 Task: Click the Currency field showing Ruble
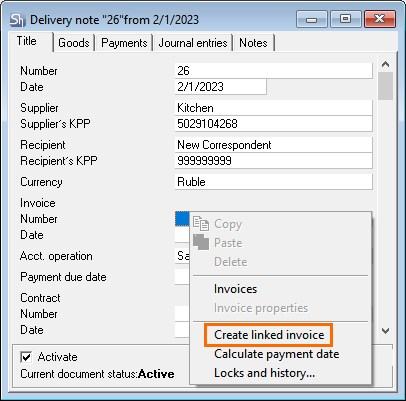tap(273, 182)
